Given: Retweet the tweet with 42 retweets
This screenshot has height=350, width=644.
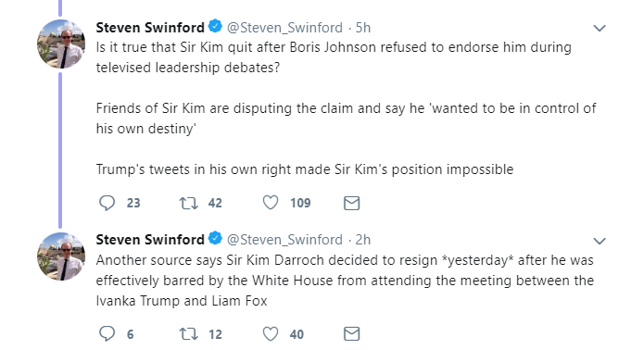Looking at the screenshot, I should 188,203.
